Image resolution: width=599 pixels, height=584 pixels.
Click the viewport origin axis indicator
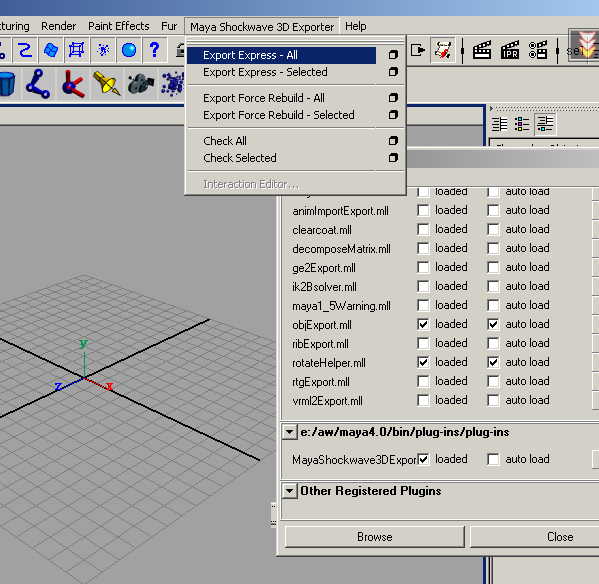click(84, 367)
